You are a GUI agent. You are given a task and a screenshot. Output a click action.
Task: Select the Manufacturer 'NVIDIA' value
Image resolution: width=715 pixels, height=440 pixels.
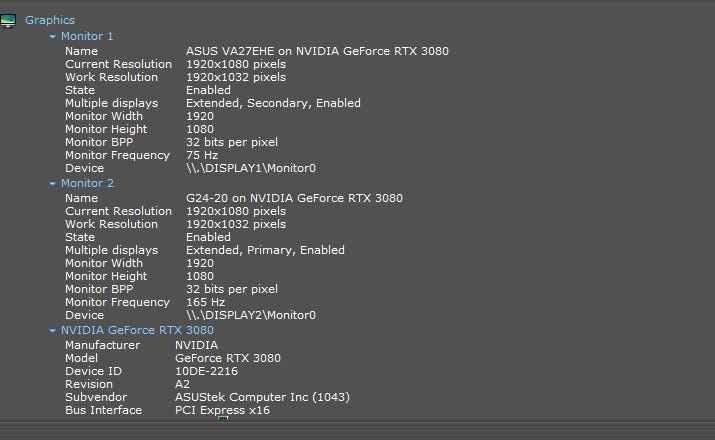197,345
